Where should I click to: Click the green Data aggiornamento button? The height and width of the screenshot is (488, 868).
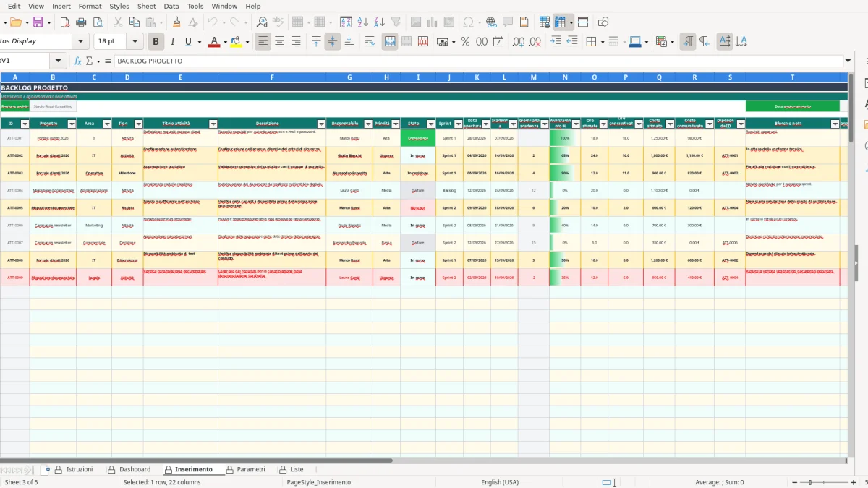(792, 106)
